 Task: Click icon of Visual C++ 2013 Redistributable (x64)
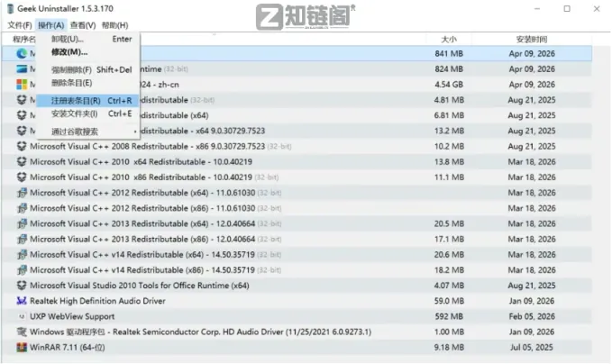click(x=22, y=223)
